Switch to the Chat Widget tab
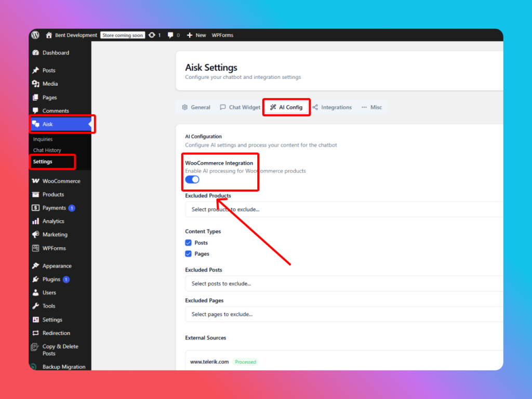 point(240,108)
